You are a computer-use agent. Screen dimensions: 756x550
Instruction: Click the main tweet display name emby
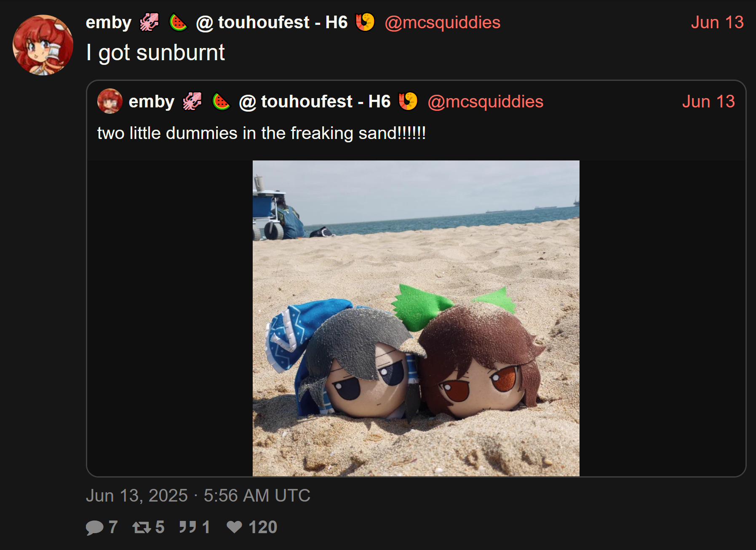click(109, 22)
